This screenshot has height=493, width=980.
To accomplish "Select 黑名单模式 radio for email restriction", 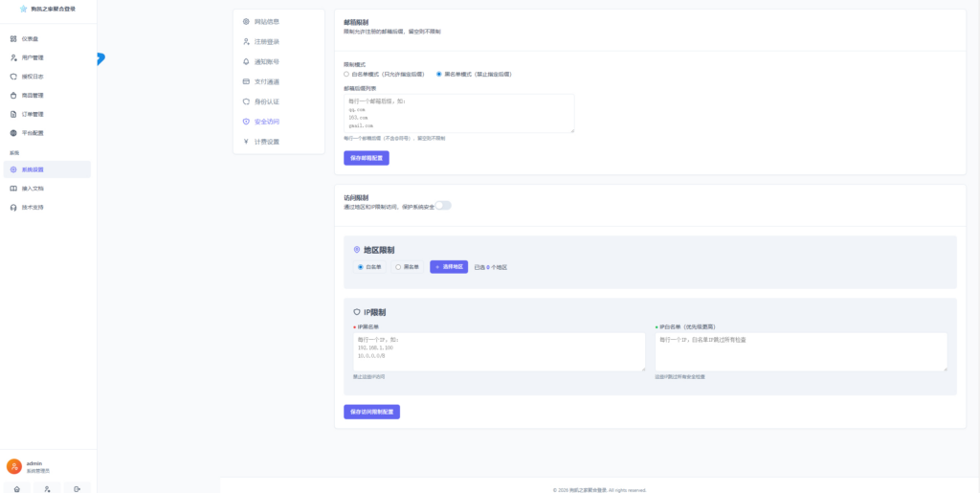I will point(438,74).
